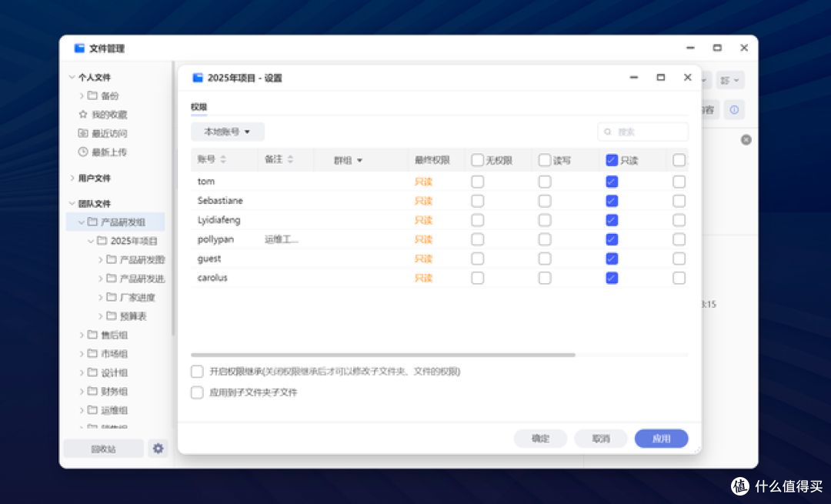Click the 搜索 input field
831x504 pixels.
click(x=642, y=132)
